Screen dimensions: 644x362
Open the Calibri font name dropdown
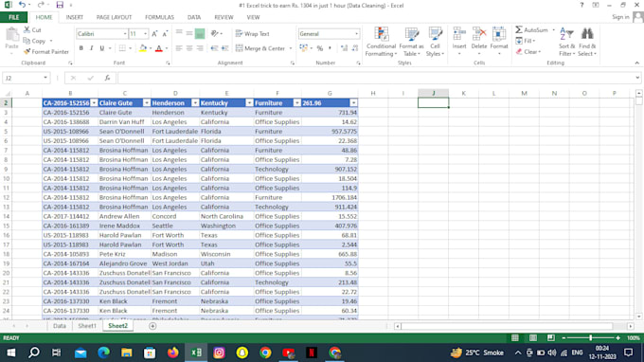pos(125,34)
